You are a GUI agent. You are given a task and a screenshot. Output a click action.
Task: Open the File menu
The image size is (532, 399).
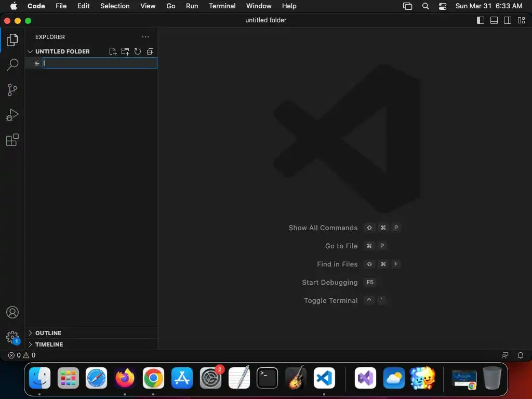coord(61,6)
